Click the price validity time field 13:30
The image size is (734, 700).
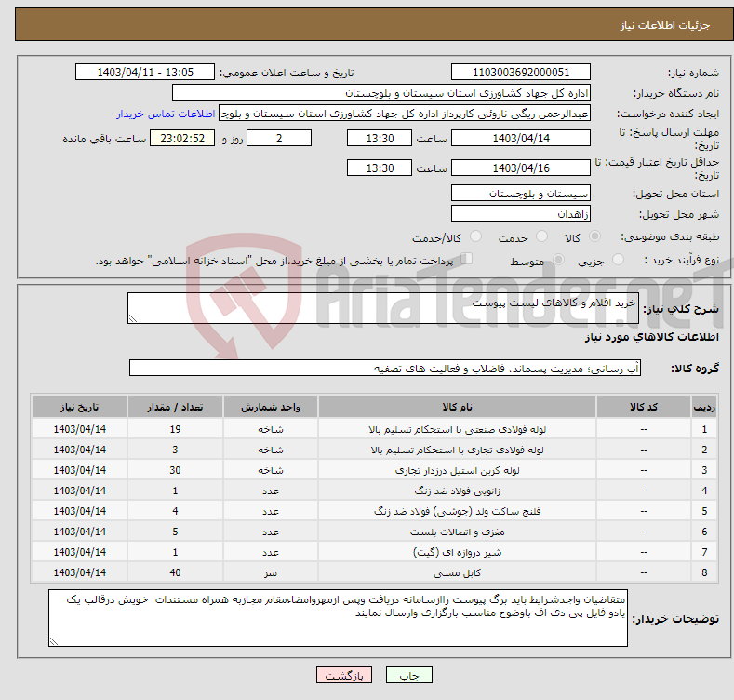pos(380,168)
